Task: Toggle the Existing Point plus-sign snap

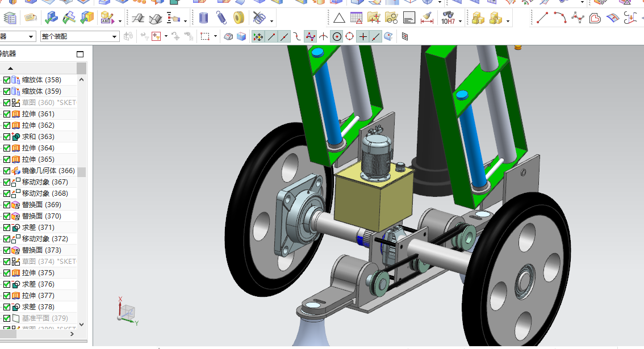Action: (363, 36)
